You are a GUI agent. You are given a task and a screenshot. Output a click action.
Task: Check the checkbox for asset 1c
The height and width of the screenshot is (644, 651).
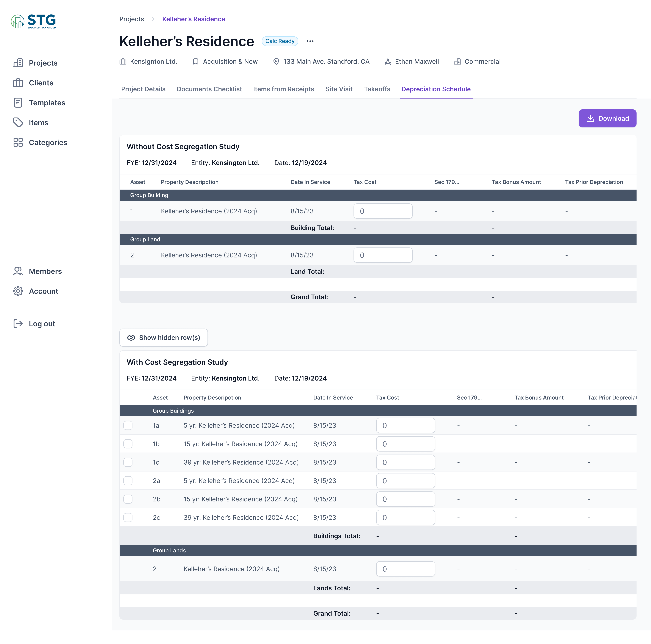(x=128, y=462)
